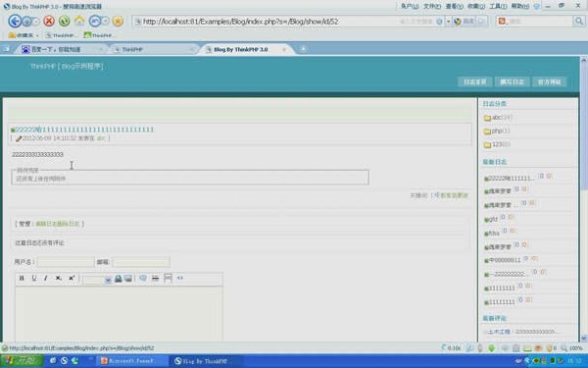Toggle bold in comment editor

(22, 279)
